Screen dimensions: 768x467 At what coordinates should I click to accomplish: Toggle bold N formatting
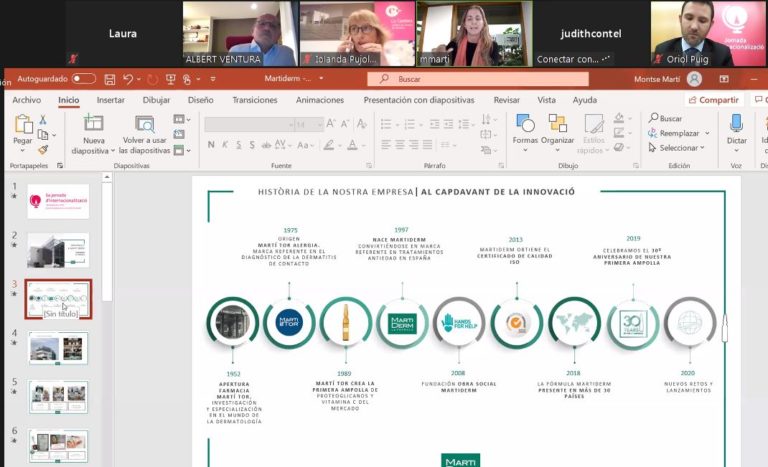[211, 145]
